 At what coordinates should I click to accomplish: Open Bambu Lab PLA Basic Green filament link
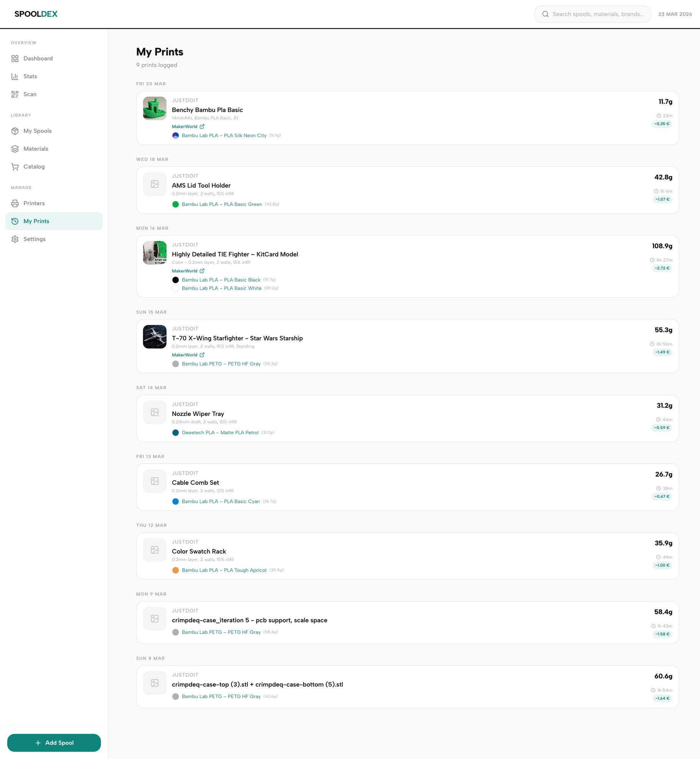(222, 204)
